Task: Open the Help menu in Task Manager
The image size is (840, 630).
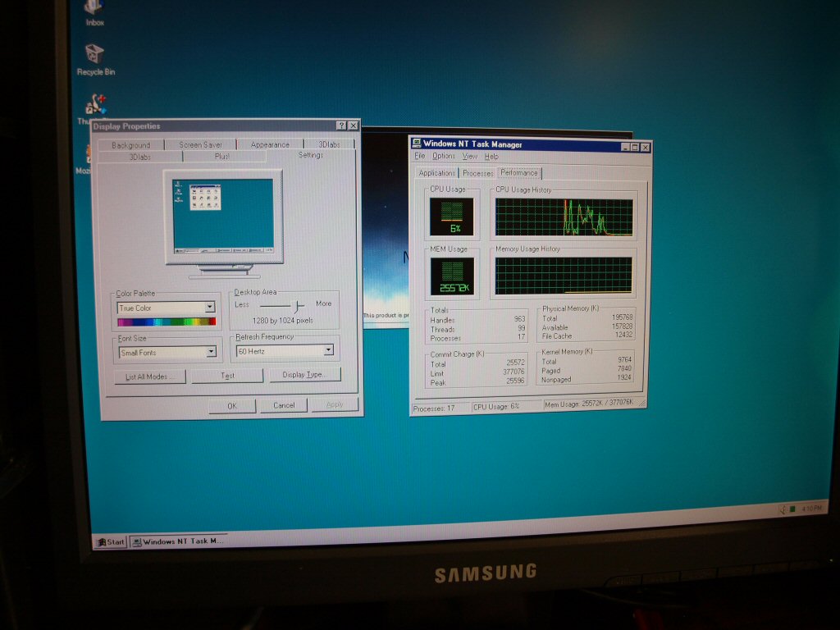Action: pos(491,157)
